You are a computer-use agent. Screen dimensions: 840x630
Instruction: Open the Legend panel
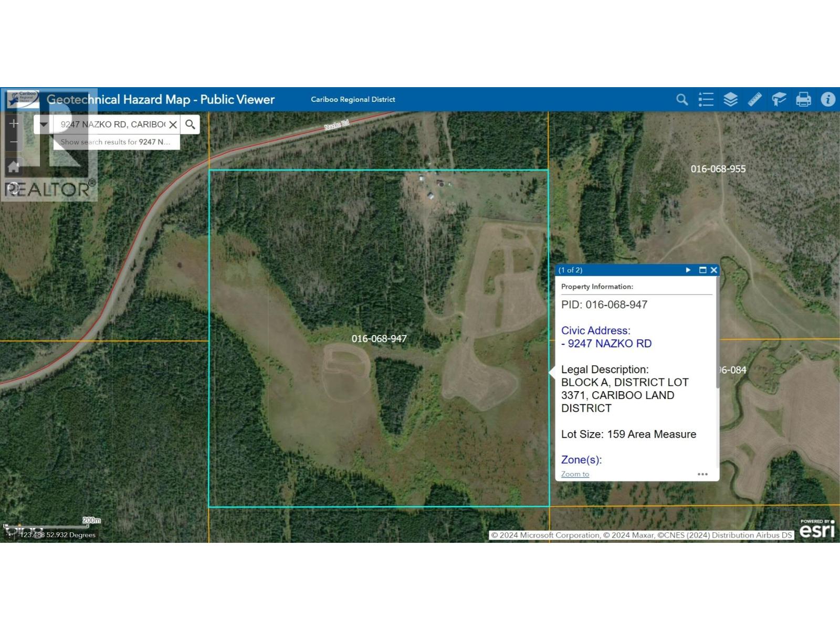click(706, 99)
